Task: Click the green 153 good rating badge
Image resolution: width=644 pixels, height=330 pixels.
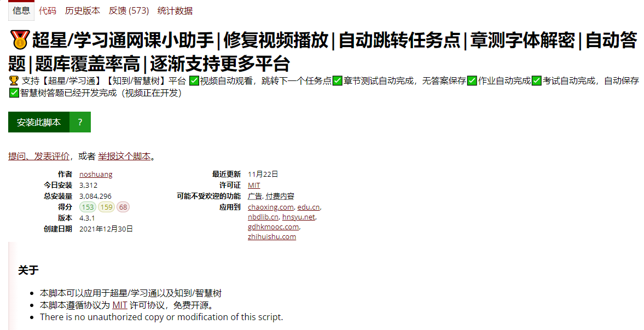Action: click(88, 207)
